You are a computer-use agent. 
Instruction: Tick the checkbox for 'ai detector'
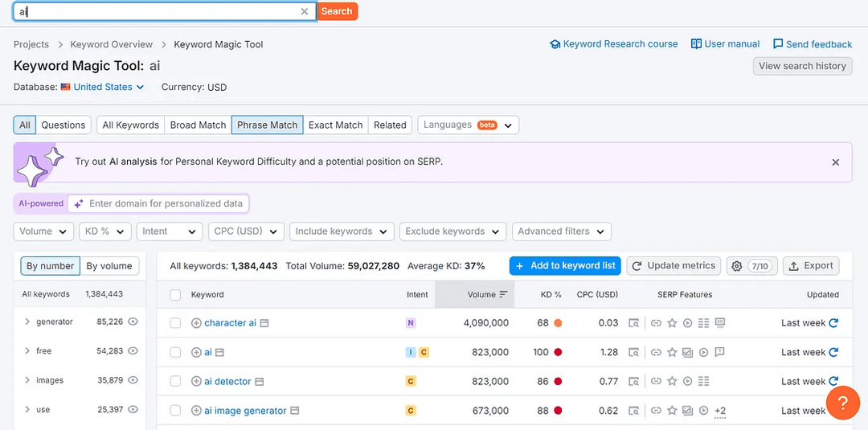tap(175, 381)
